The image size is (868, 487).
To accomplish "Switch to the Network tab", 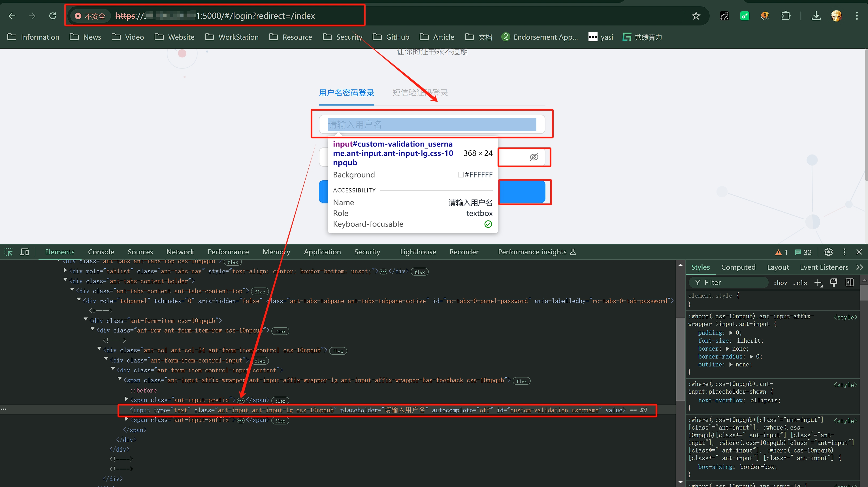I will 180,252.
